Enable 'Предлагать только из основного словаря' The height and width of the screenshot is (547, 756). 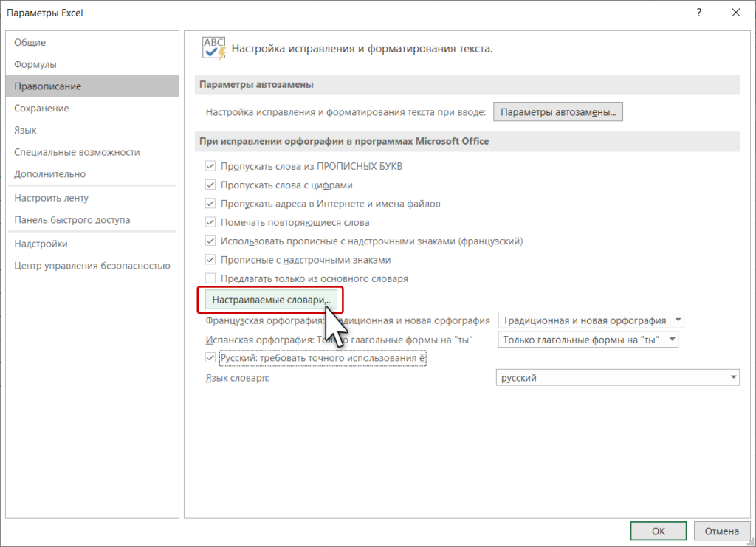point(210,278)
